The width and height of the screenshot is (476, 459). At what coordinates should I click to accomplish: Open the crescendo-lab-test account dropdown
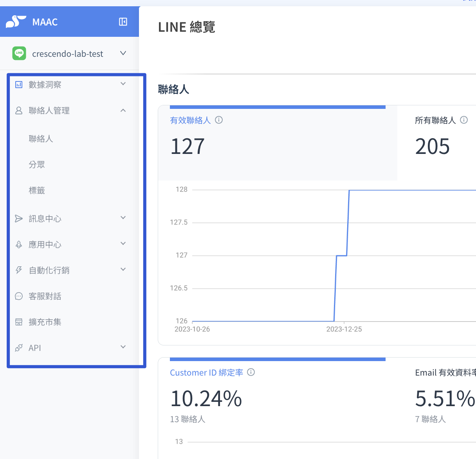(123, 53)
